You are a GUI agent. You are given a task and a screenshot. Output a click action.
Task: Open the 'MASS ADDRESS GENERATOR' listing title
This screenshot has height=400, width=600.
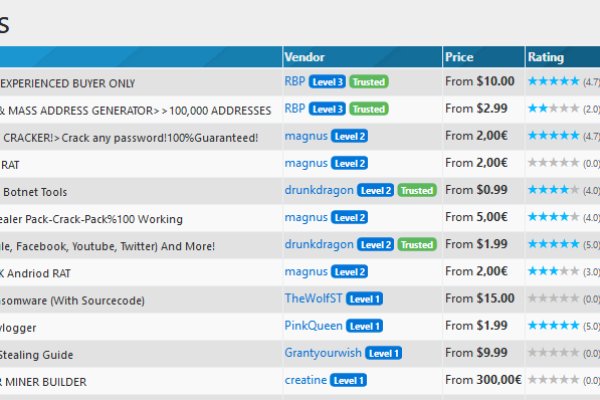135,111
